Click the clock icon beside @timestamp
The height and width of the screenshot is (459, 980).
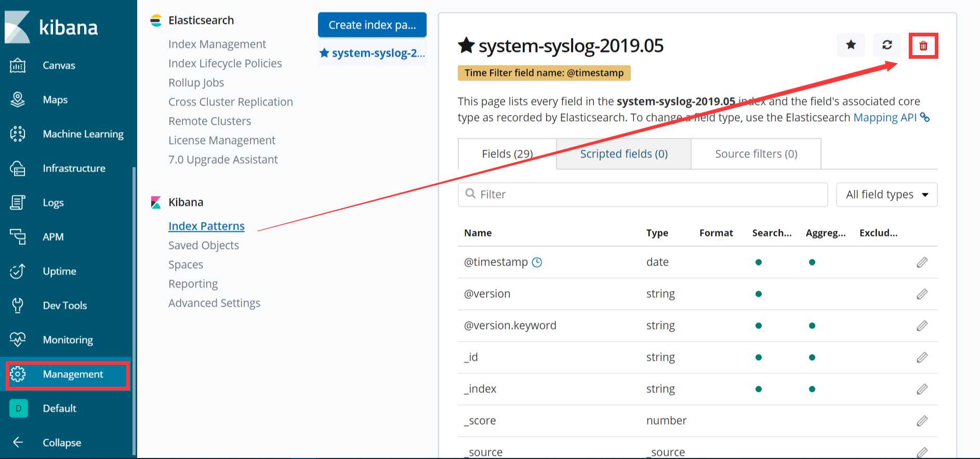click(537, 263)
